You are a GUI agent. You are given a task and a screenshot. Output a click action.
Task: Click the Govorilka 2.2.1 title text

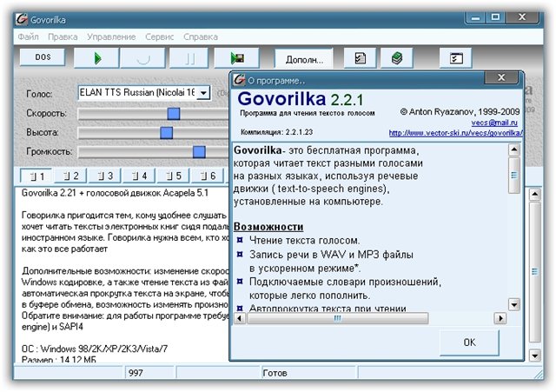coord(301,99)
